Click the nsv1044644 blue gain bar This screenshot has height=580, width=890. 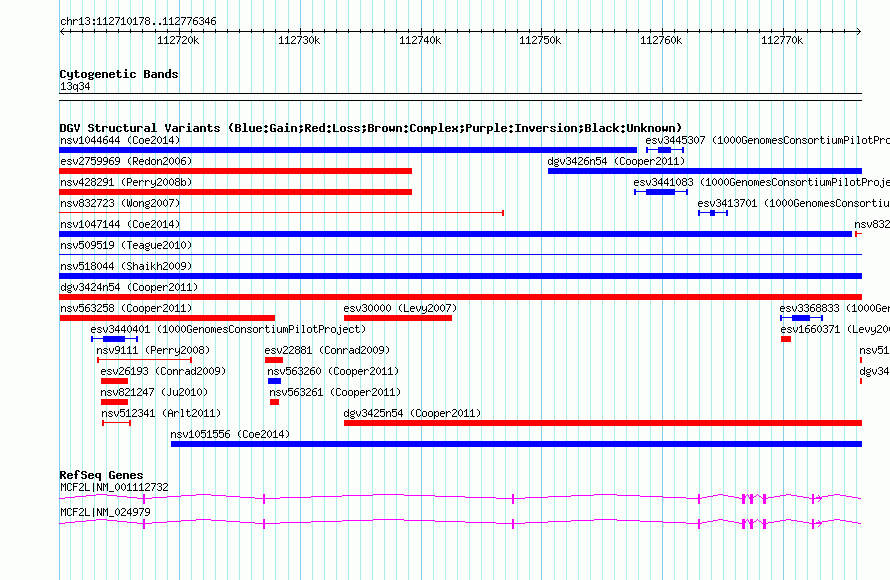coord(348,150)
